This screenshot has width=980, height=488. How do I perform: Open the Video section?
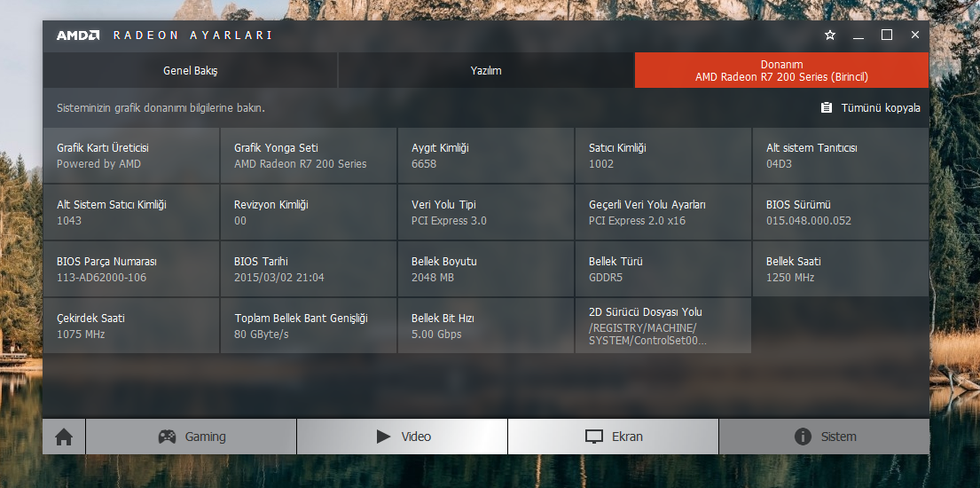point(403,437)
